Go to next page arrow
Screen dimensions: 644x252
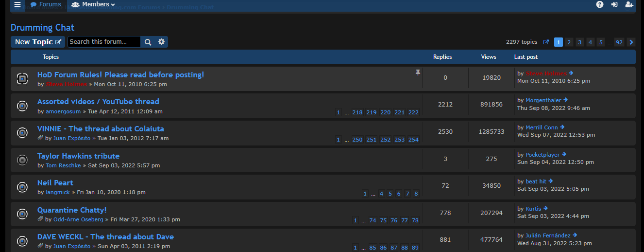(x=631, y=42)
